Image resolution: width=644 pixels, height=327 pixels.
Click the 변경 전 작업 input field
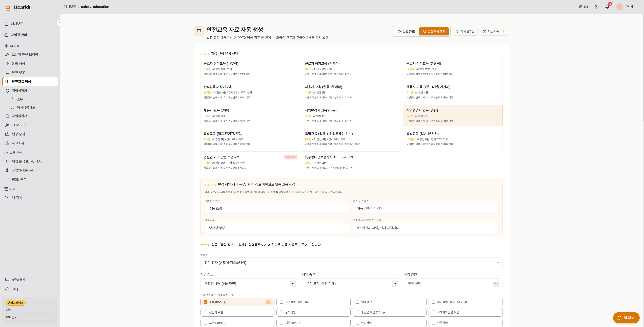click(277, 208)
